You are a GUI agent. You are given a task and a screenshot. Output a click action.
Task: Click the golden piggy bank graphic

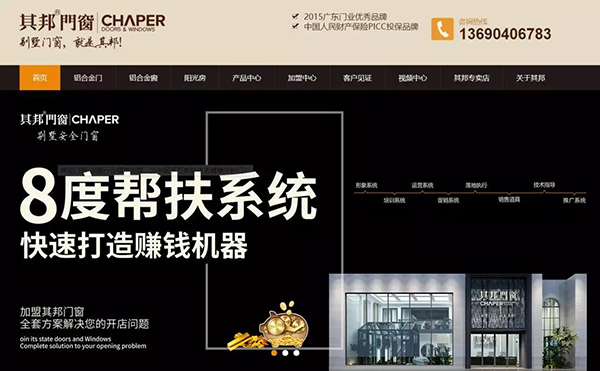pos(283,324)
